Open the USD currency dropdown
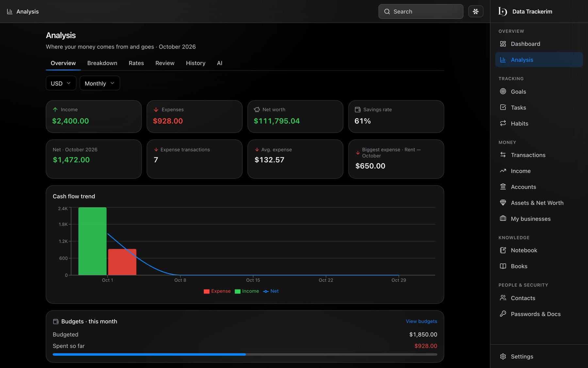 point(61,83)
